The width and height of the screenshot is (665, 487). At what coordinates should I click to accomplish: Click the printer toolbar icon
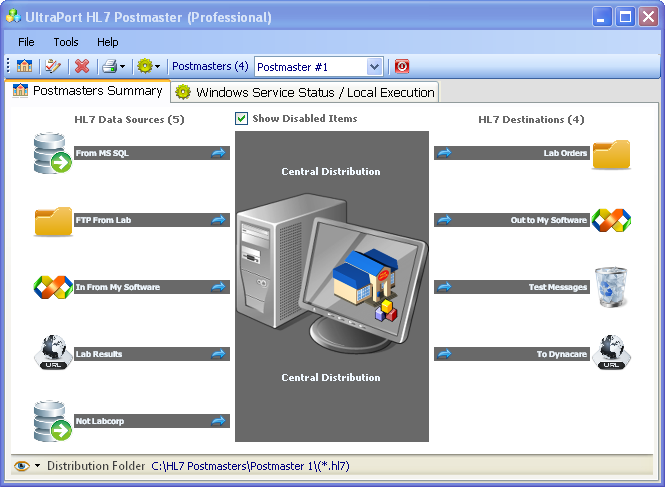(109, 66)
